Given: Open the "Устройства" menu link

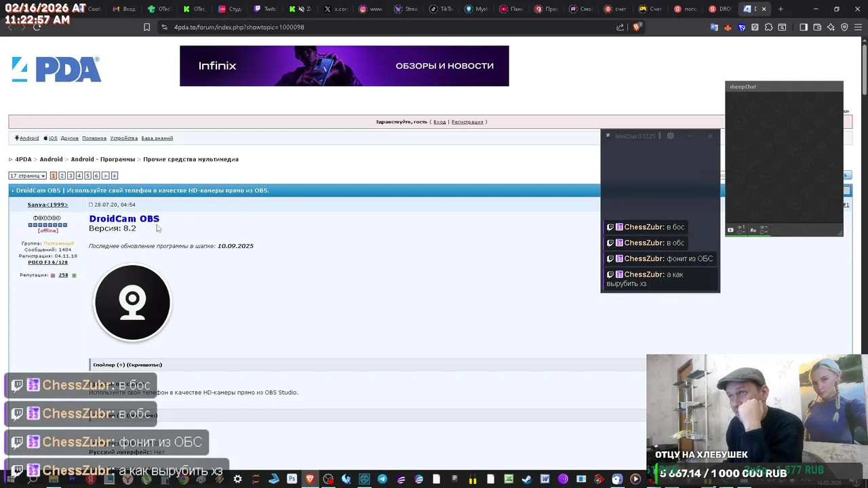Looking at the screenshot, I should [124, 138].
